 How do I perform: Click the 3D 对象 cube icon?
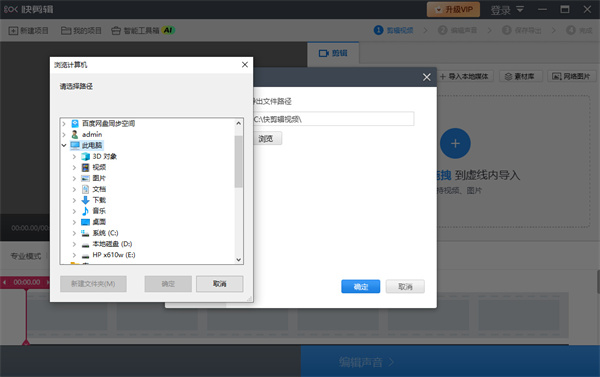click(x=85, y=156)
